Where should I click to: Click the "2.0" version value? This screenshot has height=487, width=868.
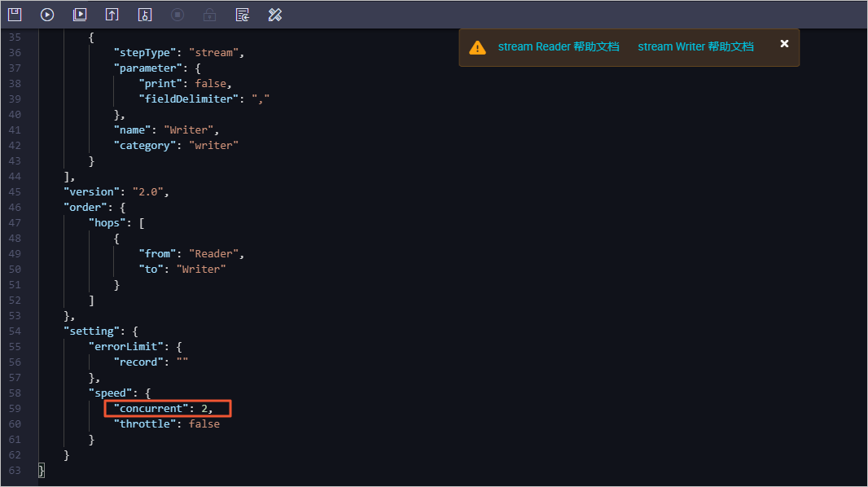pyautogui.click(x=148, y=191)
